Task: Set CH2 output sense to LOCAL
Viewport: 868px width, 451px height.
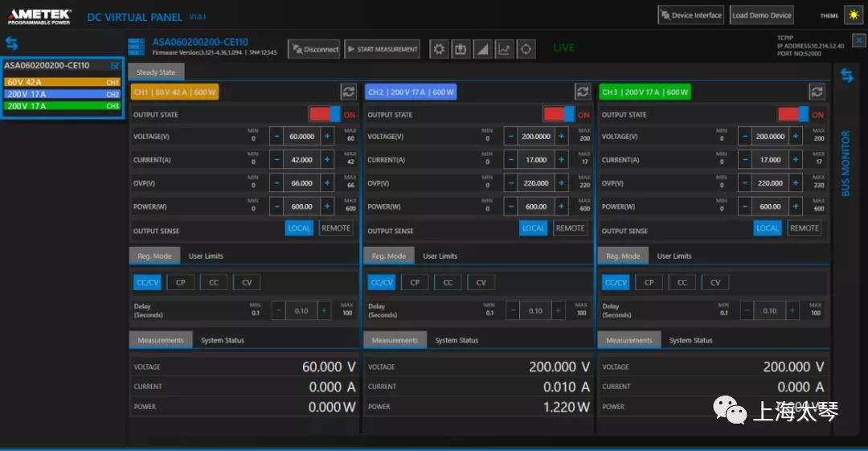Action: click(533, 228)
